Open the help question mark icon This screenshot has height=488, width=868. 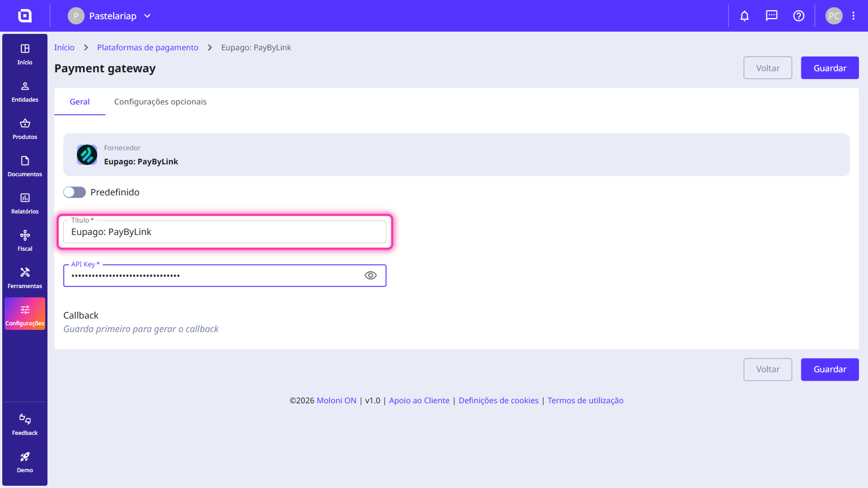[799, 16]
